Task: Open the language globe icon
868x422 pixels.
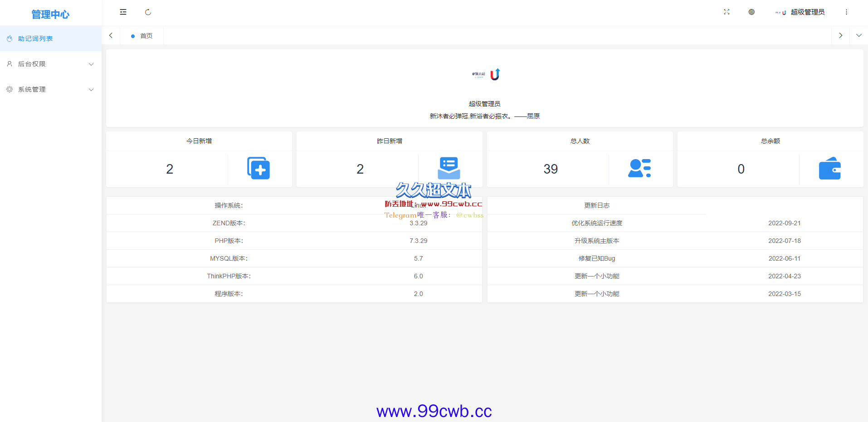Action: (x=751, y=12)
